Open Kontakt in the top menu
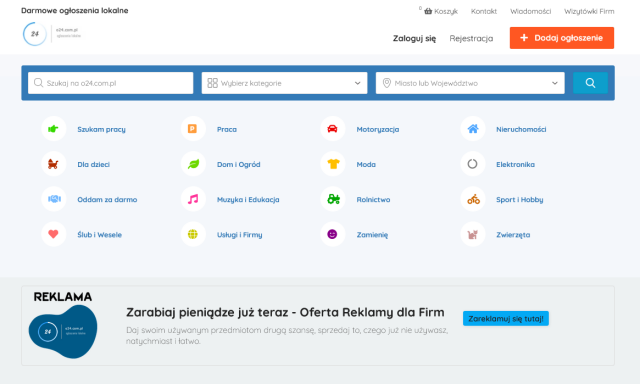 484,11
